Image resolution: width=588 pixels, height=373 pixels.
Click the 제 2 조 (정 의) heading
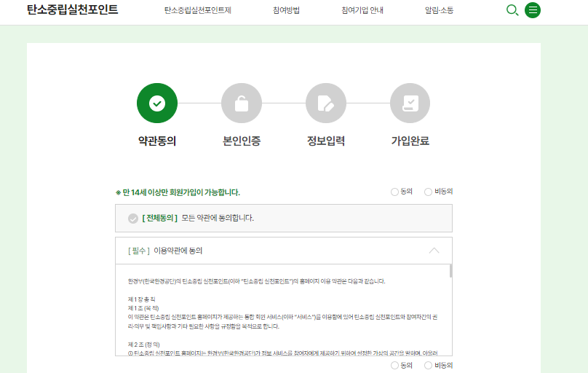click(x=143, y=345)
